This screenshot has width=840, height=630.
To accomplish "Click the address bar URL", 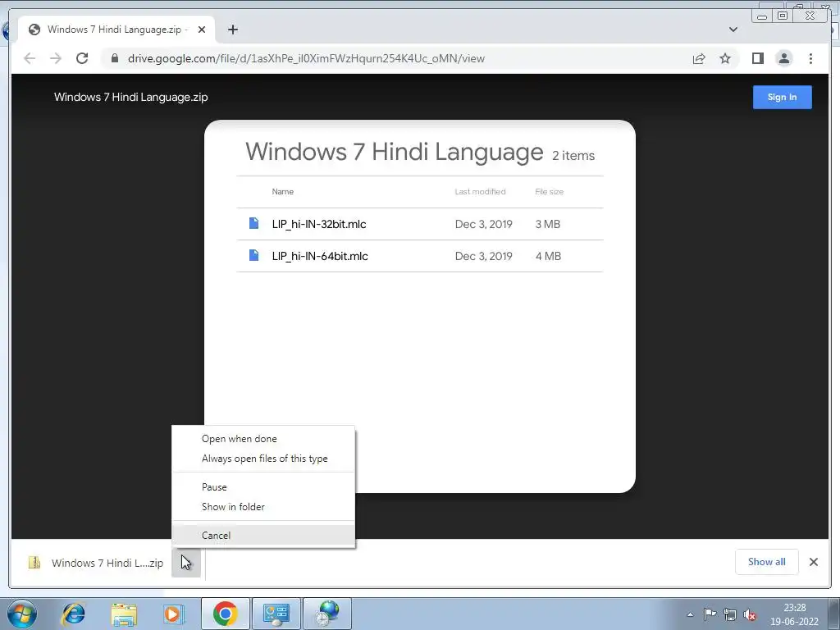I will coord(306,58).
